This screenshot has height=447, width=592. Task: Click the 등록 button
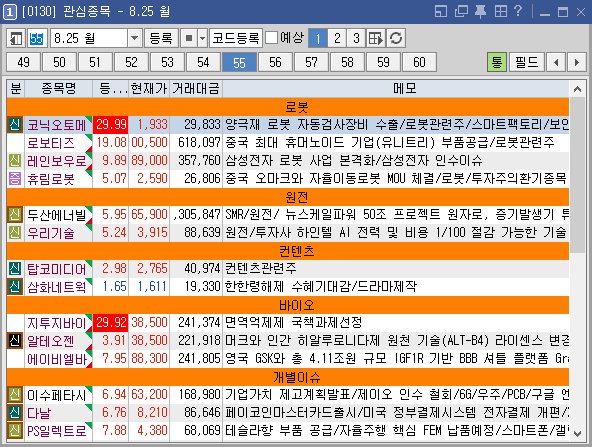(161, 38)
